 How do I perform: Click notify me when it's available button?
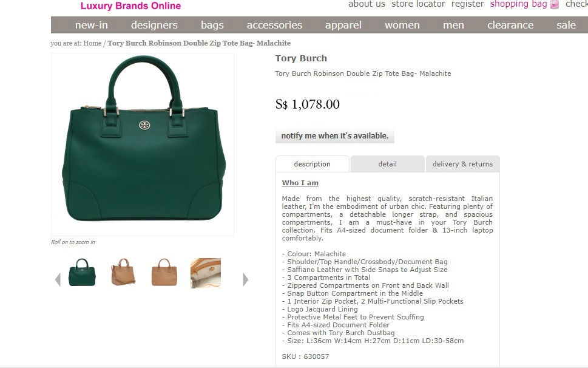(x=335, y=136)
